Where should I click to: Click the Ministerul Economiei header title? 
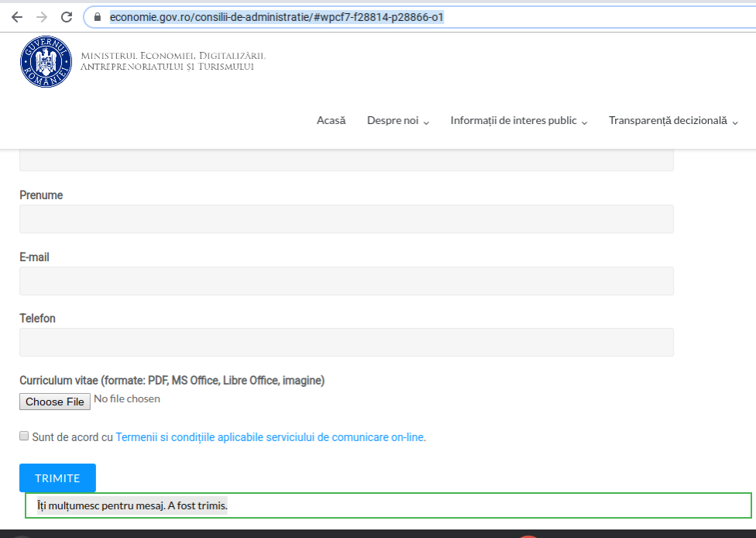coord(173,61)
